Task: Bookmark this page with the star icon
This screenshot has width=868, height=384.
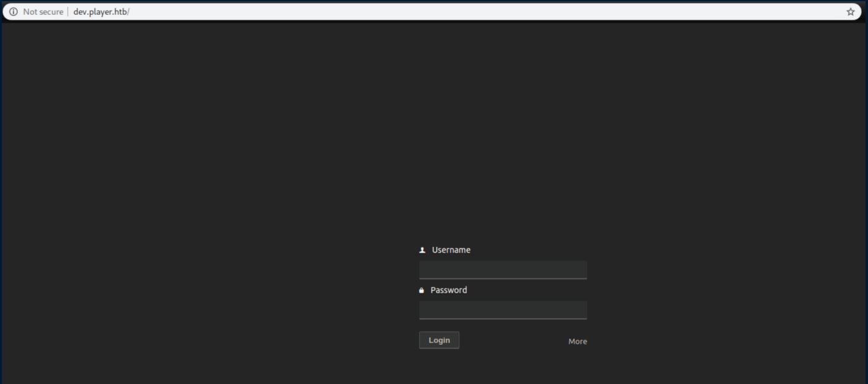Action: 850,12
